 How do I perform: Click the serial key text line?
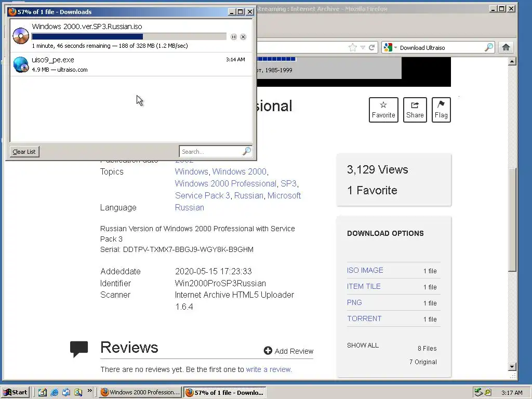coord(177,250)
